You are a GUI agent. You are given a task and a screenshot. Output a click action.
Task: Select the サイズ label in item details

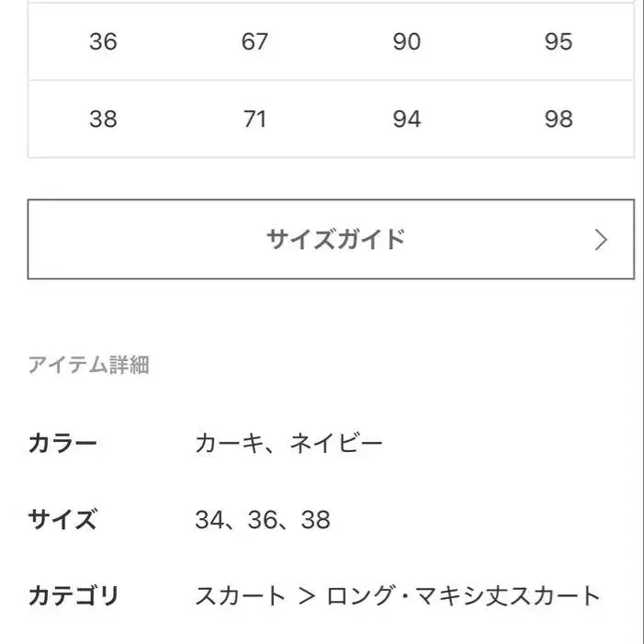(x=62, y=520)
